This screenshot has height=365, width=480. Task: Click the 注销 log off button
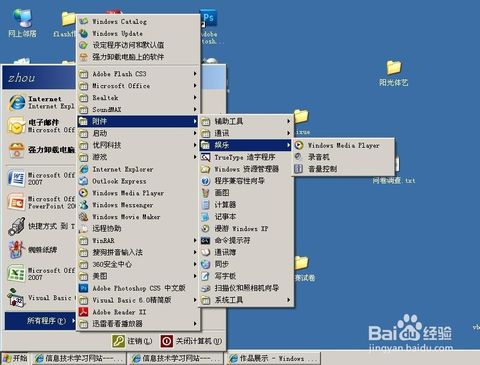point(132,341)
